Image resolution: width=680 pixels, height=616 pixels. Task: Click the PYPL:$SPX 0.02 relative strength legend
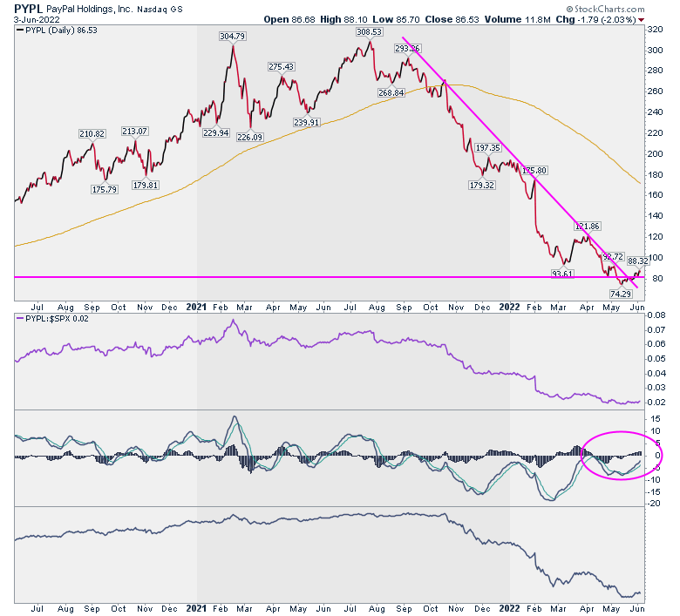click(x=52, y=319)
